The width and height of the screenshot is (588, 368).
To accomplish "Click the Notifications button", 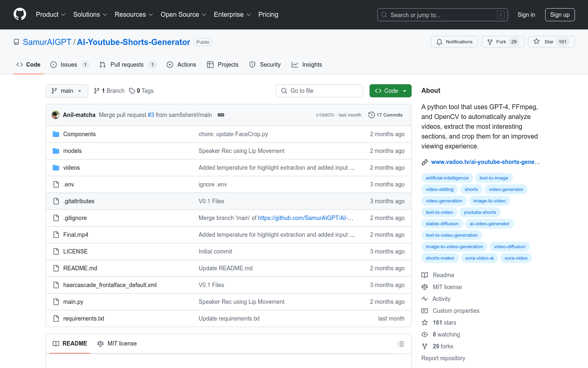I will tap(454, 42).
